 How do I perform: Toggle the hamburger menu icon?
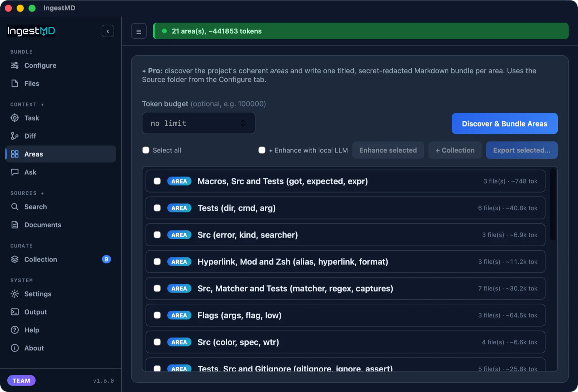pos(139,31)
